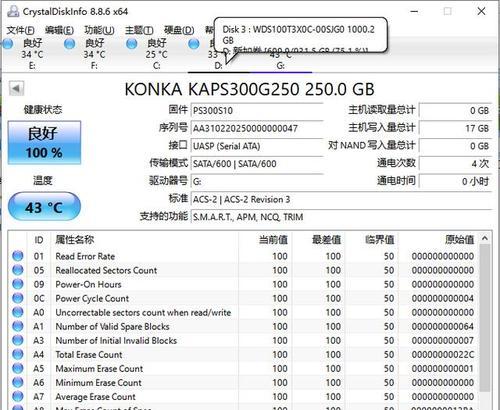Click the E: drive blue status orb
The image size is (500, 410).
coord(8,44)
